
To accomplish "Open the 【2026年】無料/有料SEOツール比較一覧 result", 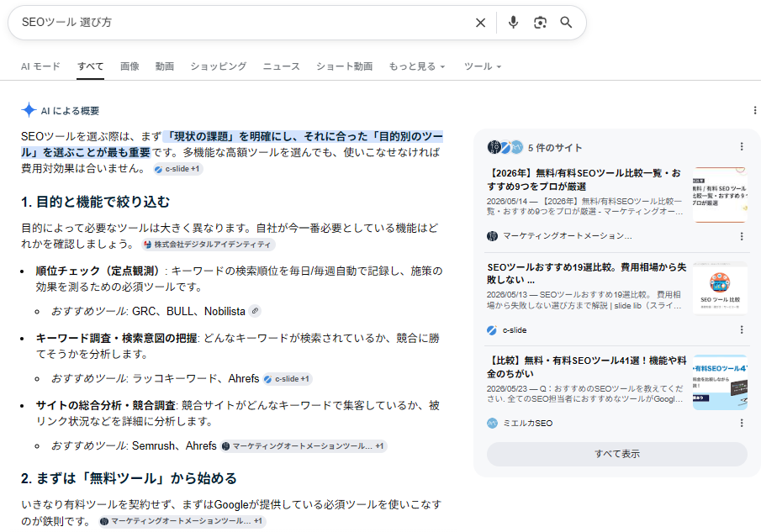I will tap(584, 180).
